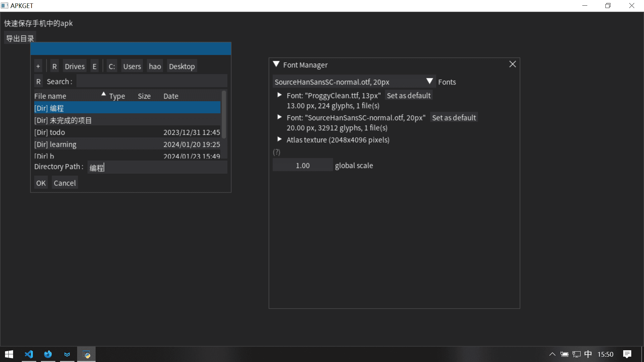Click the R reset button beside Drives
The image size is (644, 362).
coord(54,66)
